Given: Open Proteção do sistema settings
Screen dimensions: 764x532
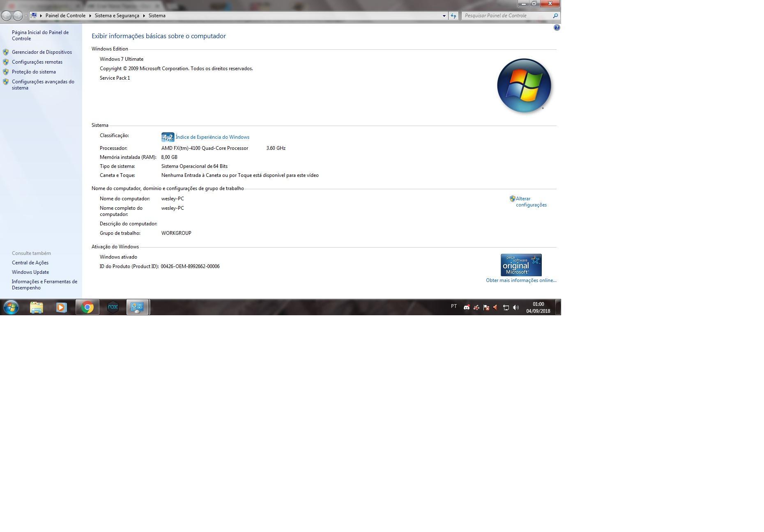Looking at the screenshot, I should point(34,72).
